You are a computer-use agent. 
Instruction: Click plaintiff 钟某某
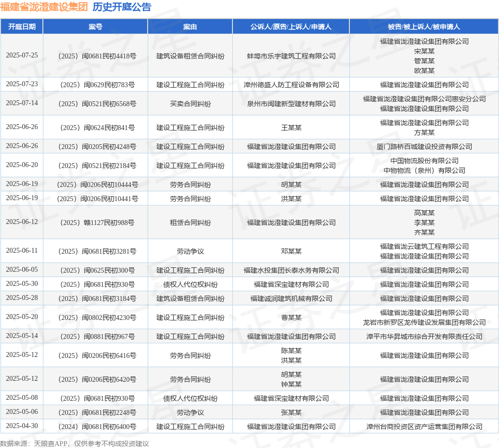[291, 384]
